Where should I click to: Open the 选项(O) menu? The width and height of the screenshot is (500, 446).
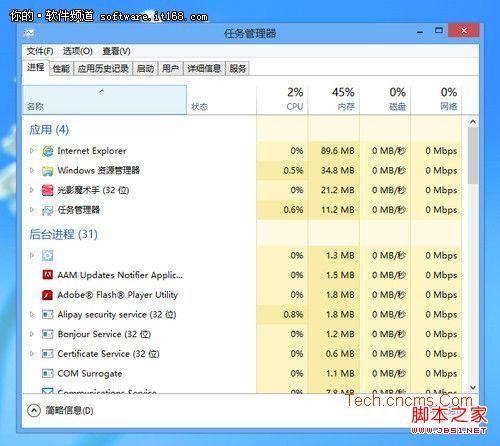[78, 51]
